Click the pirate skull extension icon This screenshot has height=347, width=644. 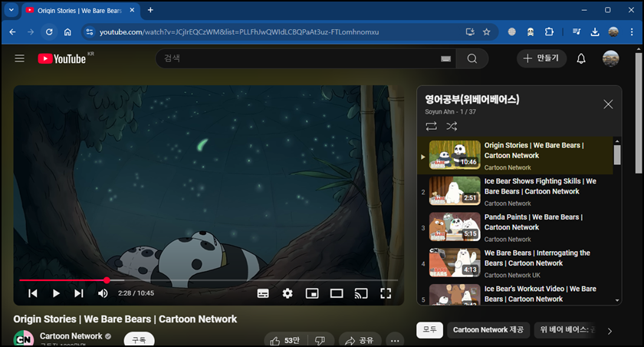coord(531,32)
